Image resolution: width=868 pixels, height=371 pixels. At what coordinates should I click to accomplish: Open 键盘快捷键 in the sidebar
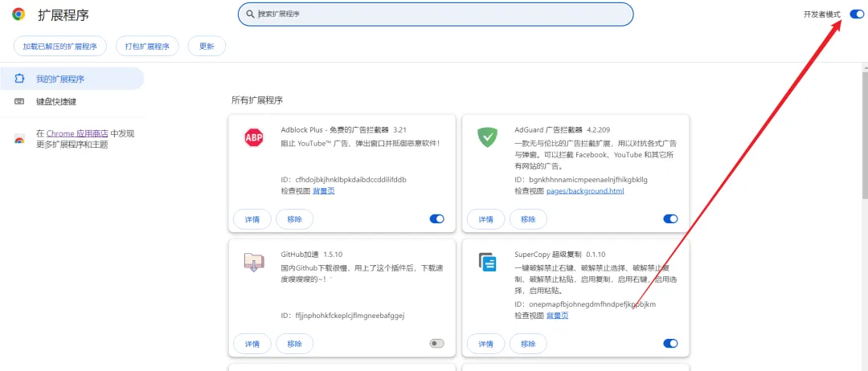pyautogui.click(x=72, y=102)
